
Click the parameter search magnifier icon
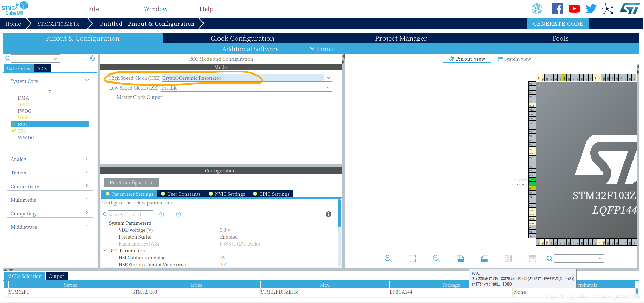(x=105, y=214)
